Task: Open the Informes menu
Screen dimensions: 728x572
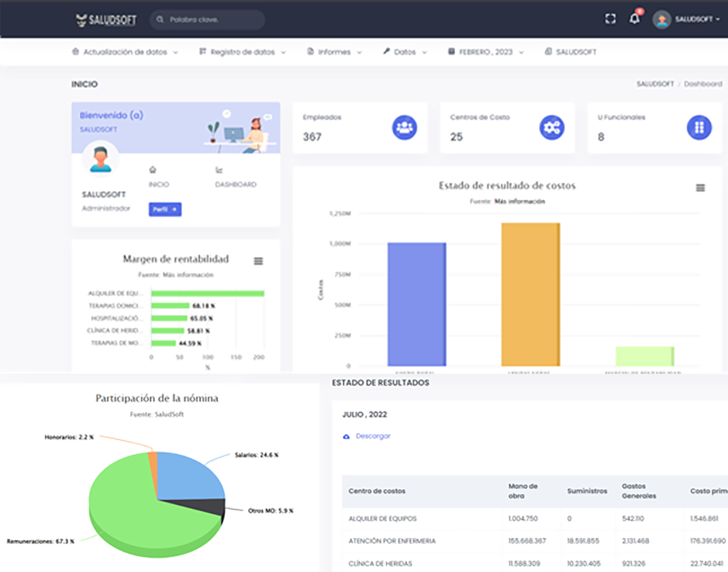Action: (x=335, y=52)
